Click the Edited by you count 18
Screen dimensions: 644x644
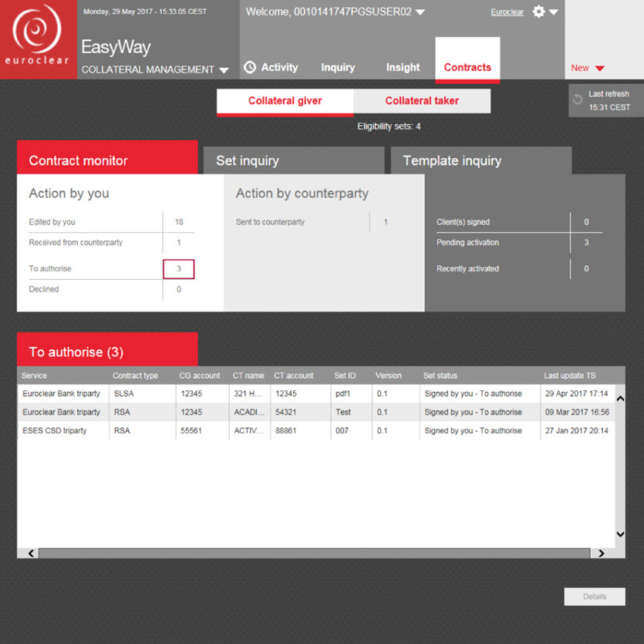point(179,222)
